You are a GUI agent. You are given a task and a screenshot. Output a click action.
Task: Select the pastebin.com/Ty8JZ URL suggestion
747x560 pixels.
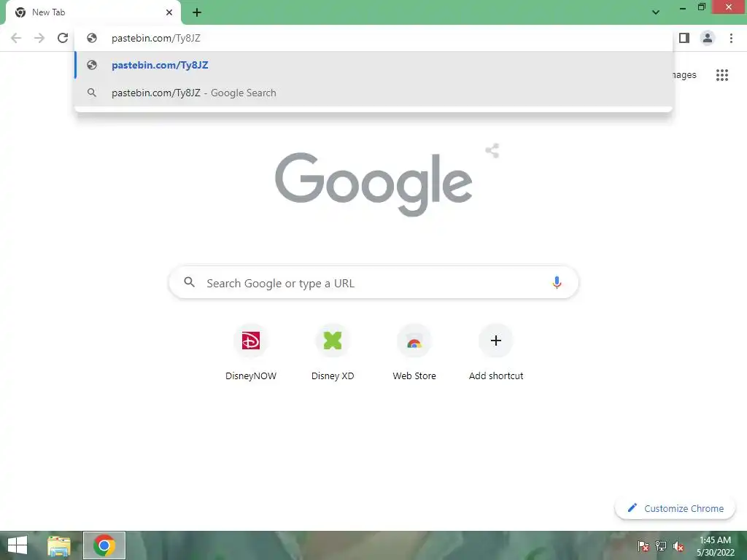[373, 65]
